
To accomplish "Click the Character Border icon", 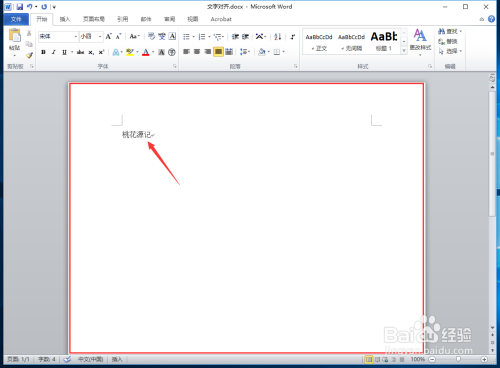I will point(172,36).
